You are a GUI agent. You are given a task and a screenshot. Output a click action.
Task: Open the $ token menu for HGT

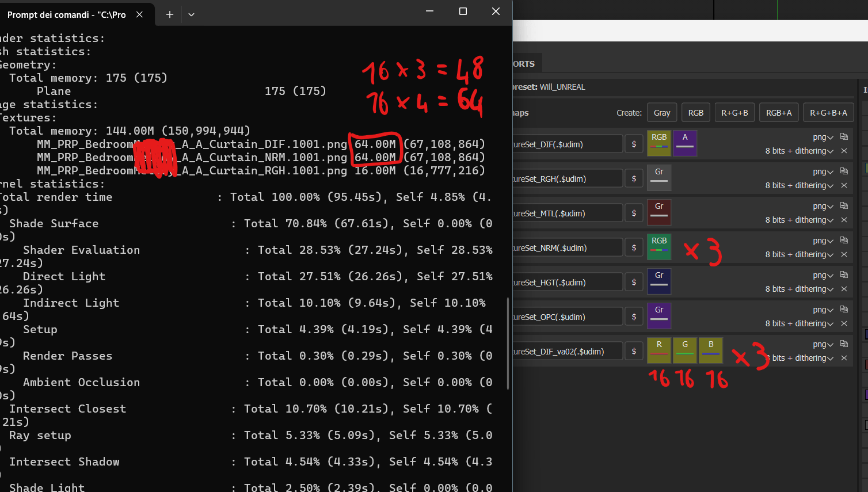pos(634,282)
